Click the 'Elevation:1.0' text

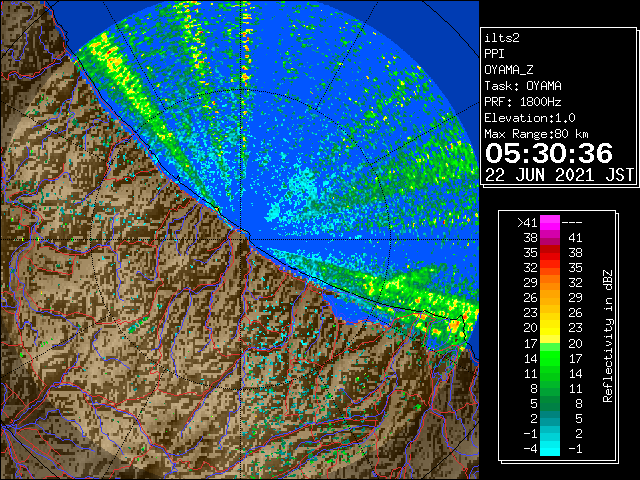pos(530,118)
